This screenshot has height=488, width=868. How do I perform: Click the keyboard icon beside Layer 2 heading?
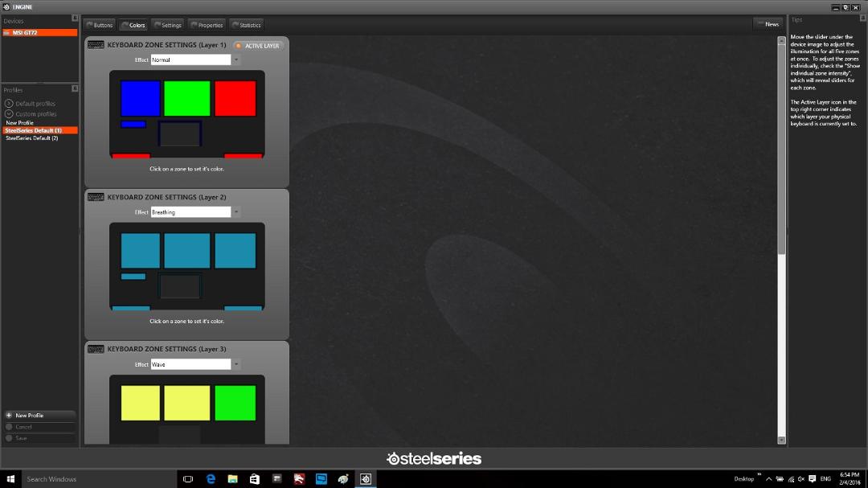click(x=96, y=197)
